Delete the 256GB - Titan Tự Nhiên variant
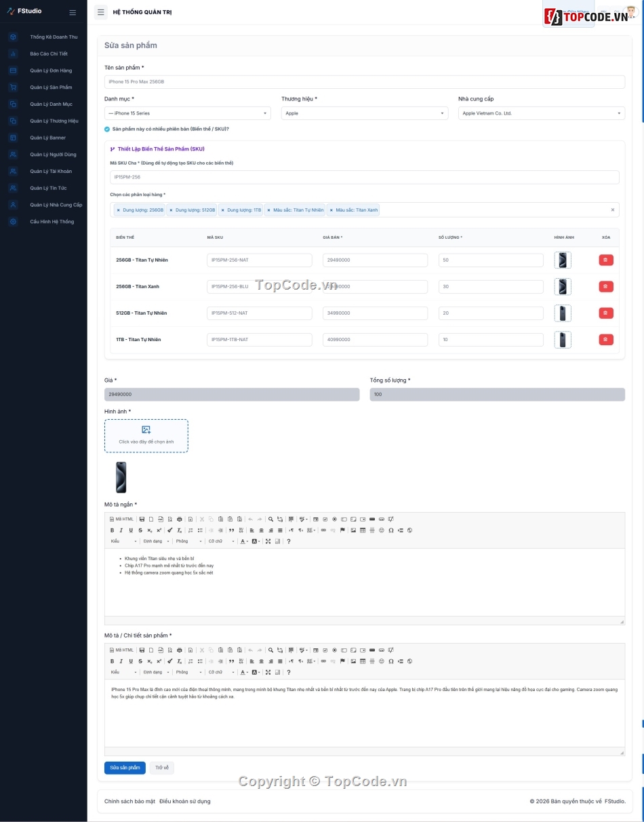The width and height of the screenshot is (644, 822). pyautogui.click(x=606, y=260)
